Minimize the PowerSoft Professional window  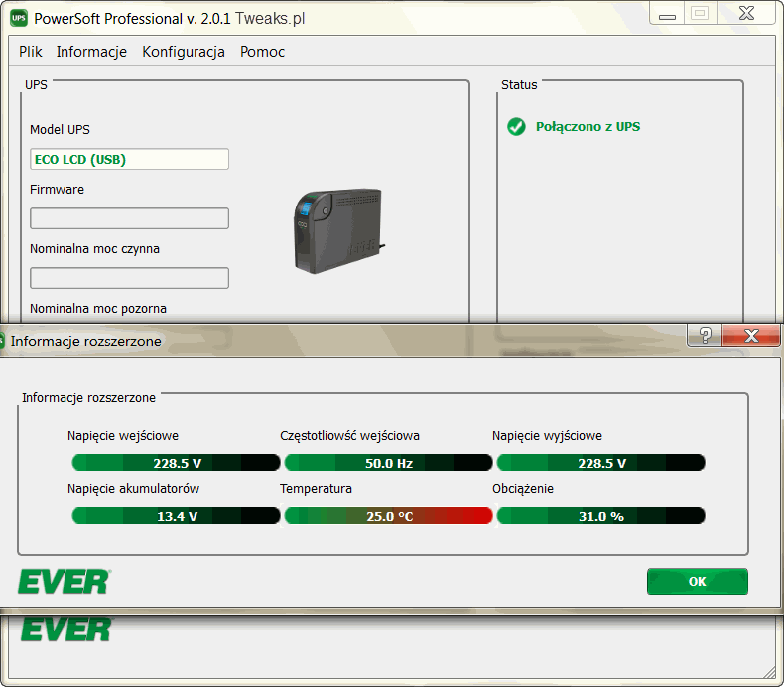pyautogui.click(x=667, y=14)
